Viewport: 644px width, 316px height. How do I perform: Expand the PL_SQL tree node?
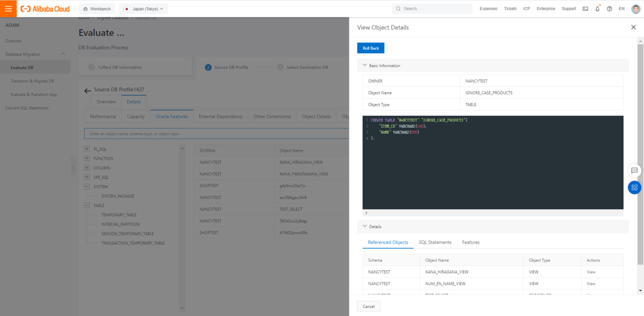click(87, 149)
